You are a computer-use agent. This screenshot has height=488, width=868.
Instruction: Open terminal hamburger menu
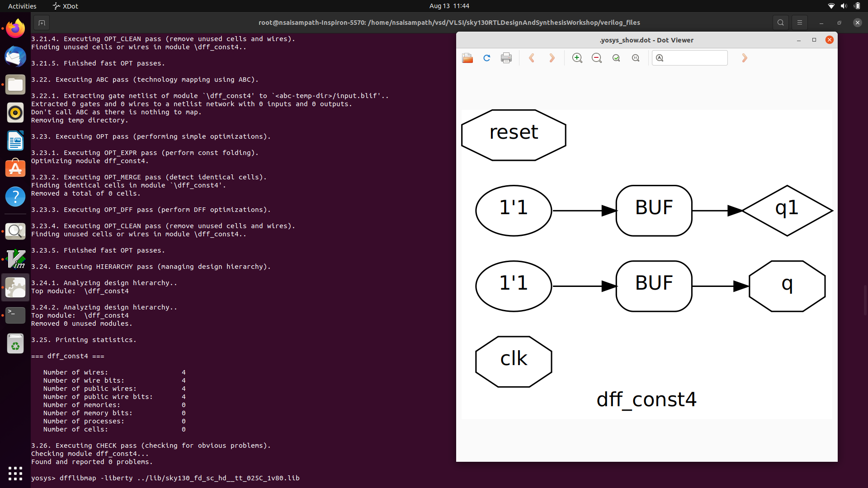click(799, 23)
